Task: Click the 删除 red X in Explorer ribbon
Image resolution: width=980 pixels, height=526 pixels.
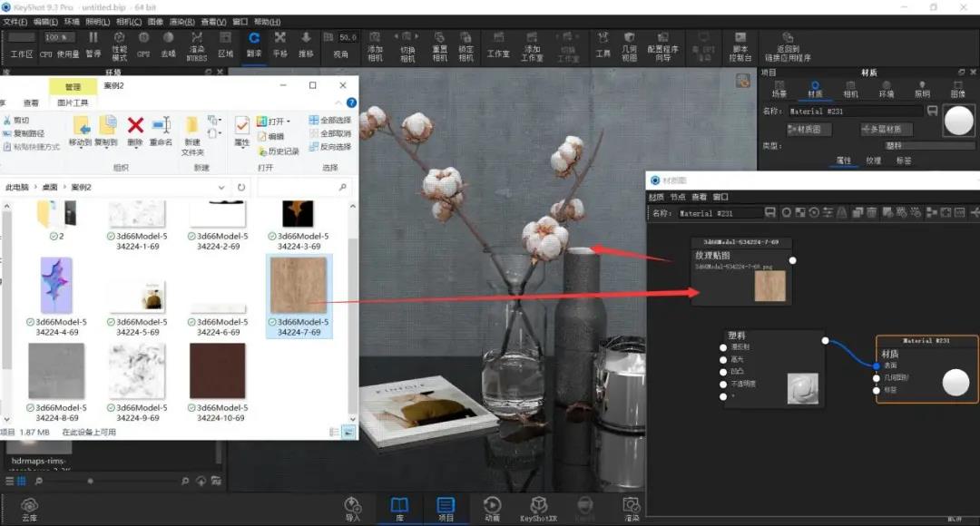Action: 135,131
